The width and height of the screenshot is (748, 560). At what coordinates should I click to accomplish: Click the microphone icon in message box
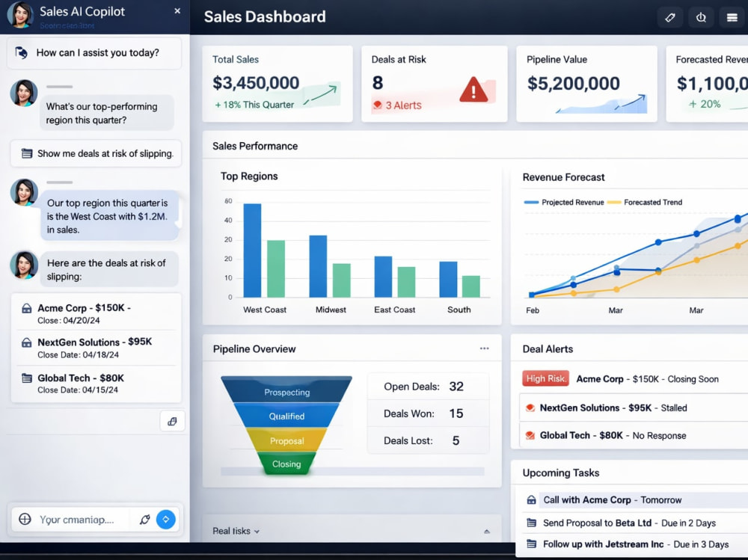tap(145, 520)
